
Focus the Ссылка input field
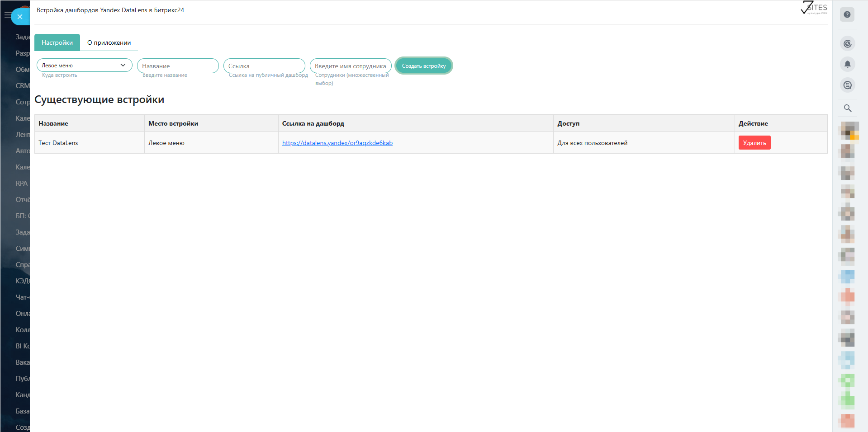point(264,66)
